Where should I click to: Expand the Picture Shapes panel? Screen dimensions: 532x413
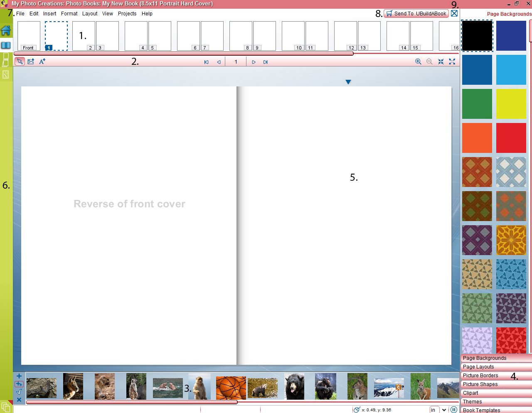[x=496, y=384]
